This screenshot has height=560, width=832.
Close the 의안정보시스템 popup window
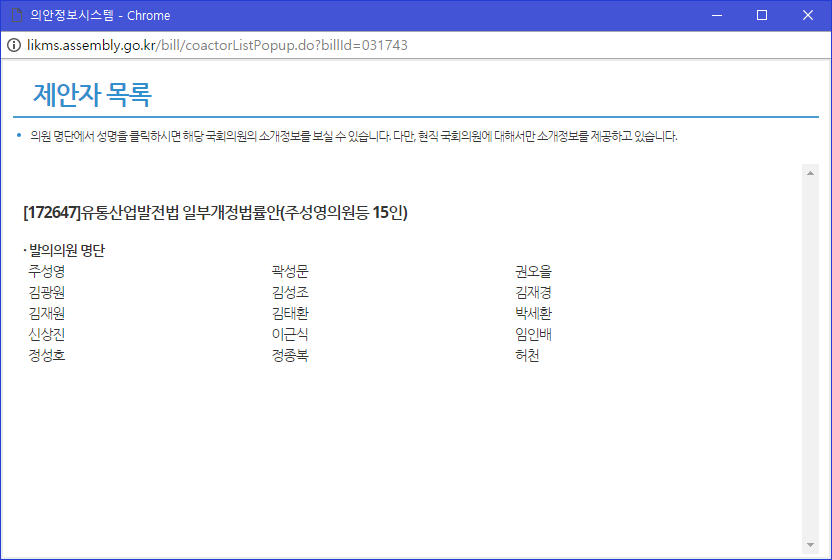pyautogui.click(x=808, y=15)
